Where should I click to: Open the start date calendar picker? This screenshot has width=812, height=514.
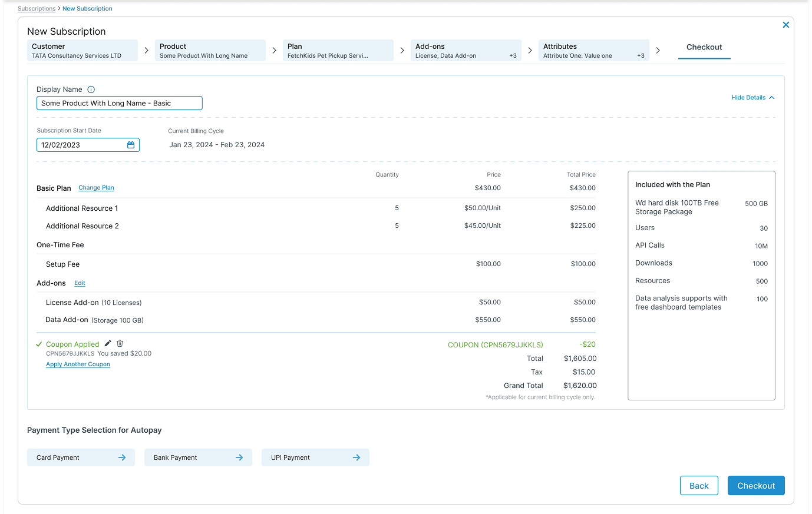coord(131,145)
